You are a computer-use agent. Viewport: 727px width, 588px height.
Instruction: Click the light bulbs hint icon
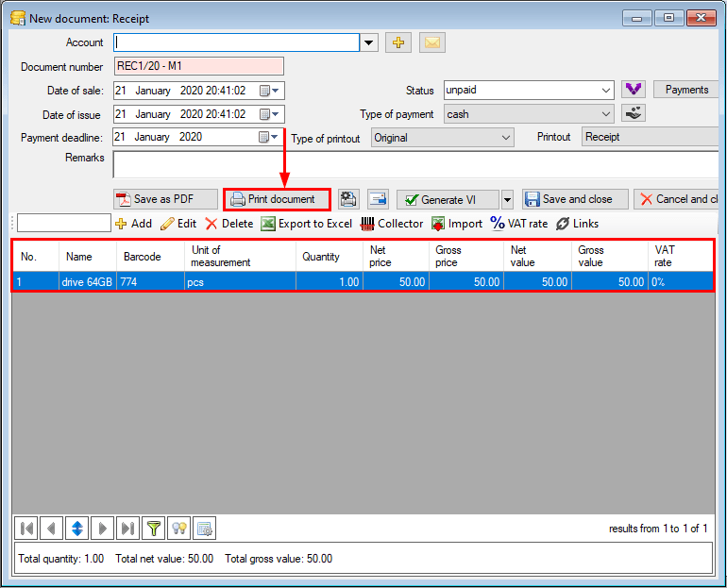coord(179,529)
